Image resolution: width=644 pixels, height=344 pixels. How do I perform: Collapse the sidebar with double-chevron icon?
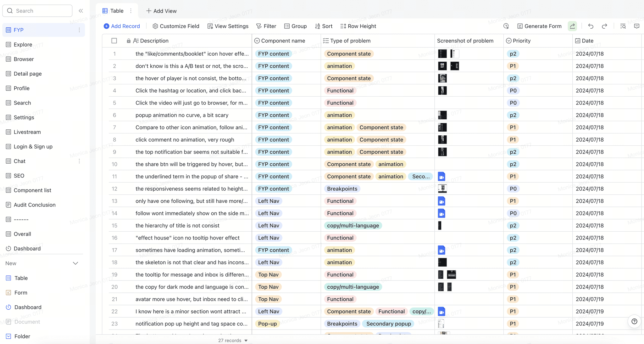[x=81, y=11]
